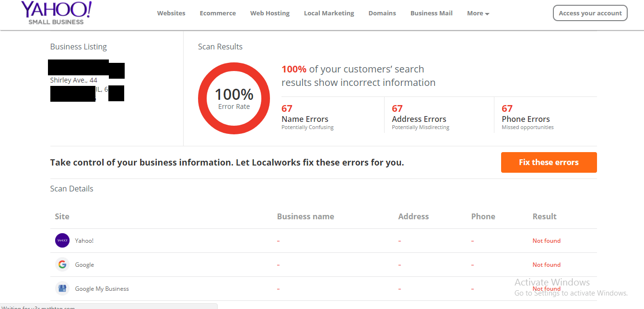Select the Google site icon
644x309 pixels.
point(62,264)
